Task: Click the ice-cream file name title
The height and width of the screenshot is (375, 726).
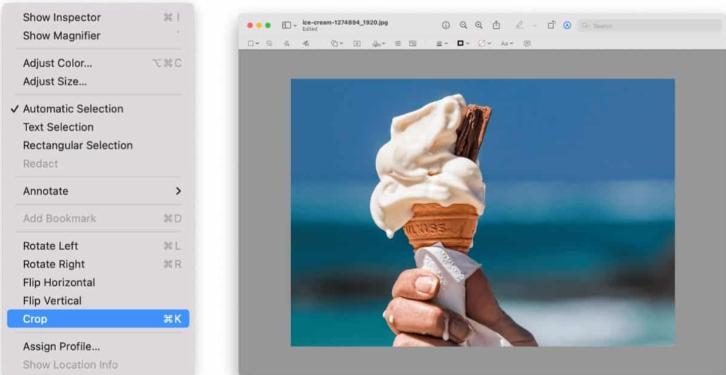Action: click(x=345, y=22)
